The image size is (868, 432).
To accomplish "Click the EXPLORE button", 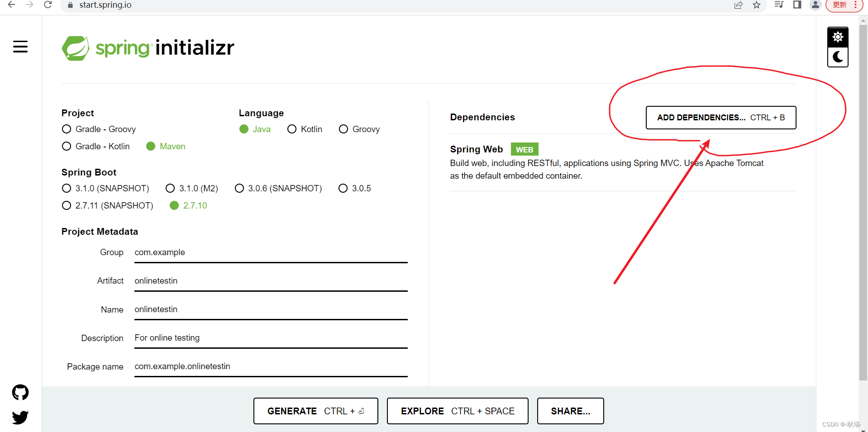I will pos(458,411).
